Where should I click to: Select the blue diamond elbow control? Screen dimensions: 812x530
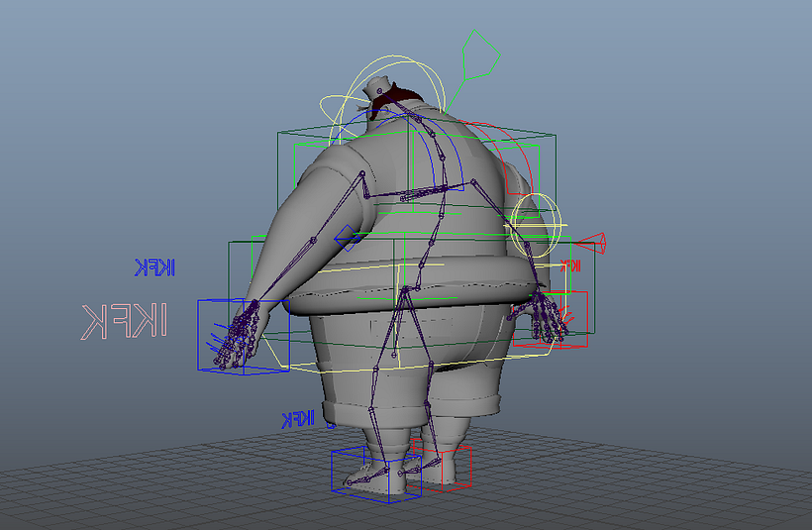[x=347, y=238]
